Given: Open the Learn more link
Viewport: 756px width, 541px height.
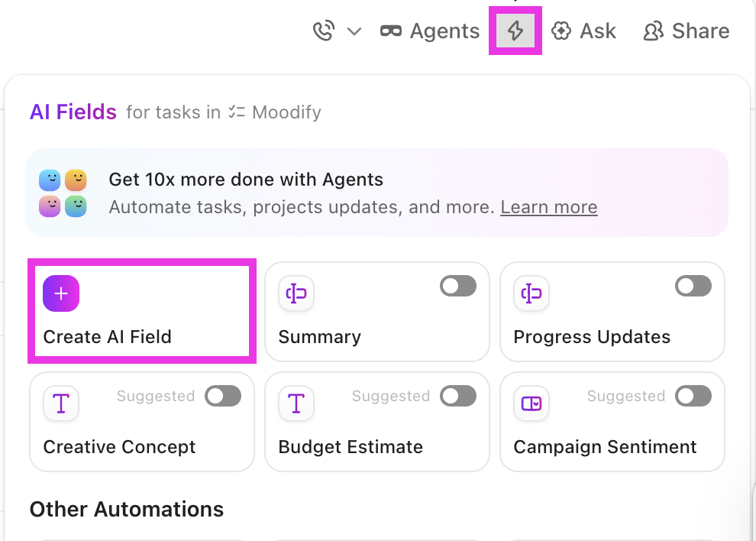Looking at the screenshot, I should pos(549,207).
